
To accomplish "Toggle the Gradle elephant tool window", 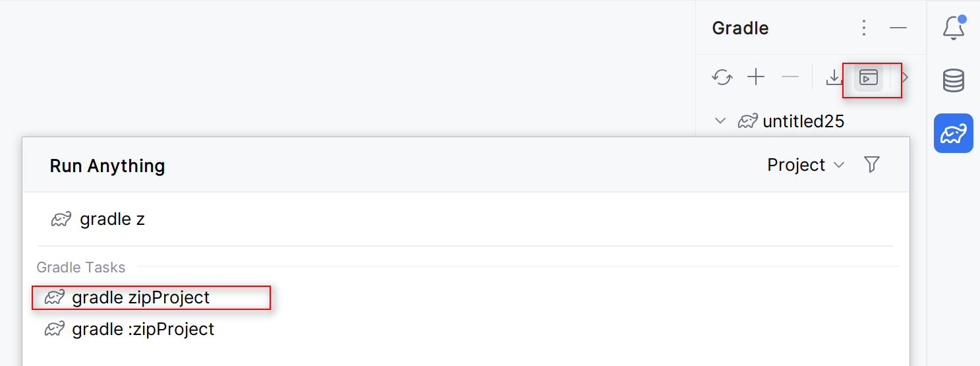I will pyautogui.click(x=954, y=133).
